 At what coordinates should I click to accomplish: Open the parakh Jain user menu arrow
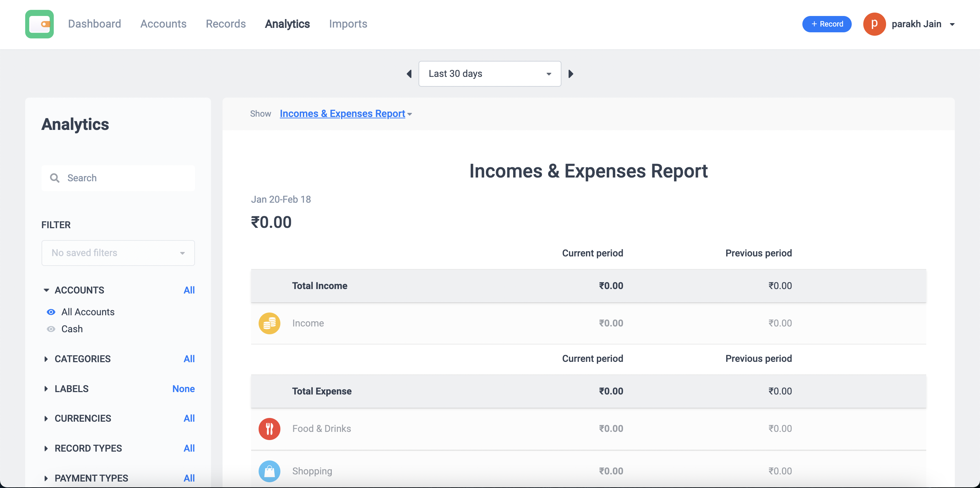pos(952,24)
